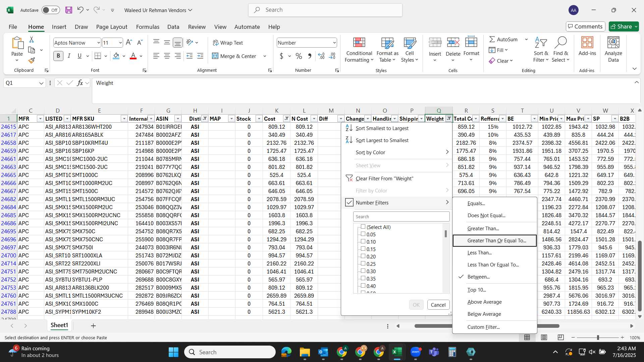Open the Name Box dropdown

(x=41, y=83)
